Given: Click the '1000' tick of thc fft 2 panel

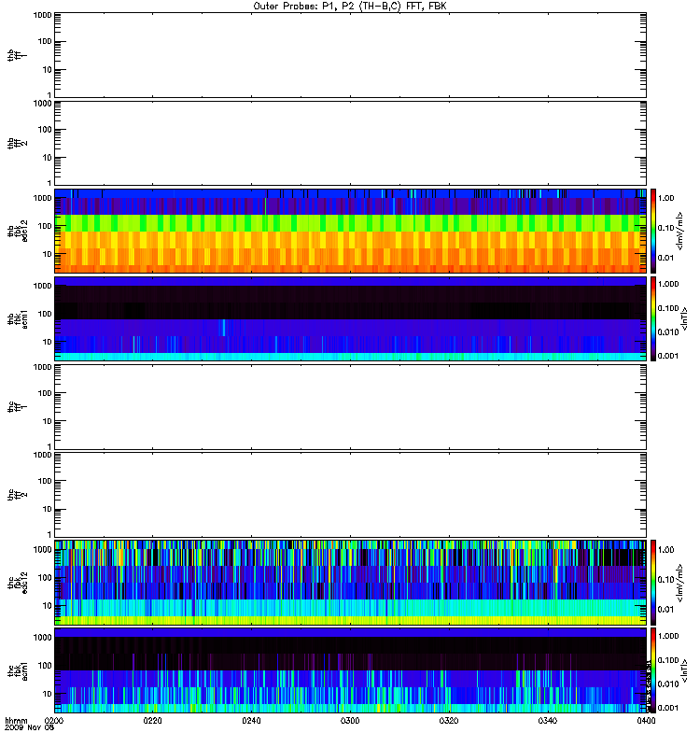Looking at the screenshot, I should (x=42, y=455).
